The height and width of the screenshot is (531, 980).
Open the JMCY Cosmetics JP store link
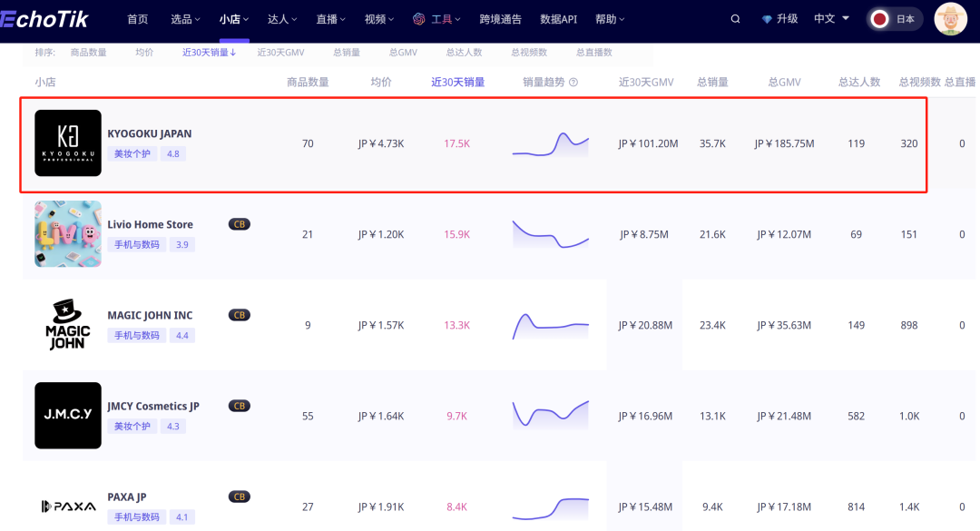pyautogui.click(x=153, y=406)
